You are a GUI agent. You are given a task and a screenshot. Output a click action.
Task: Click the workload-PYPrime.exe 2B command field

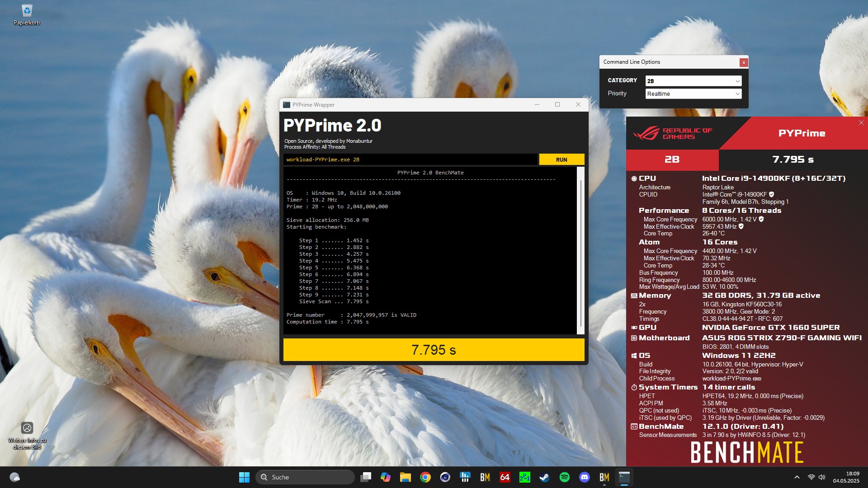pyautogui.click(x=410, y=160)
